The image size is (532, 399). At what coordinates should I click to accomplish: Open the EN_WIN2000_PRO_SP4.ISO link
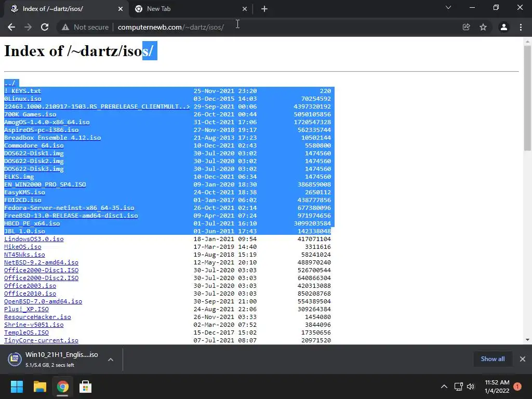tap(45, 184)
